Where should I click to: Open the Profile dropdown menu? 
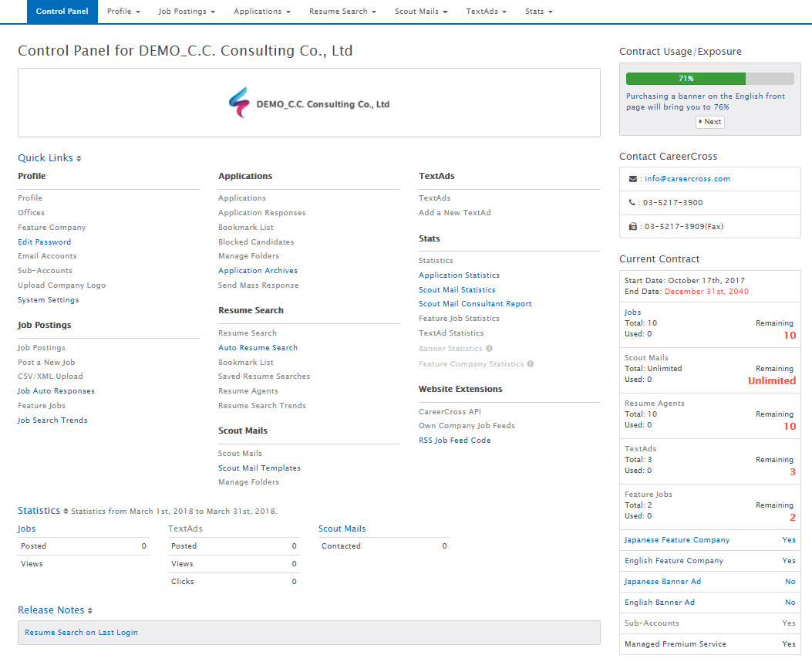pyautogui.click(x=123, y=12)
